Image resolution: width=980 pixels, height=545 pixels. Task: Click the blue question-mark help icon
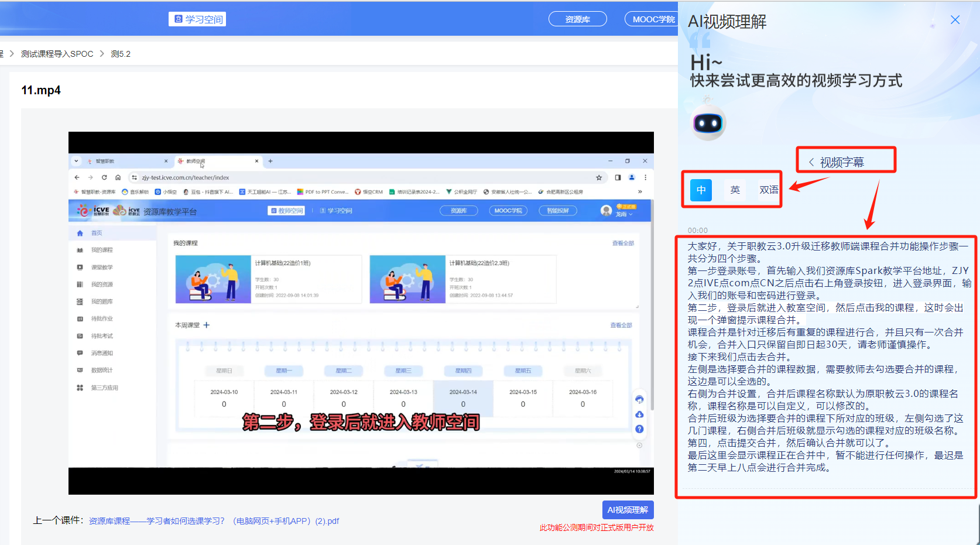(x=639, y=429)
